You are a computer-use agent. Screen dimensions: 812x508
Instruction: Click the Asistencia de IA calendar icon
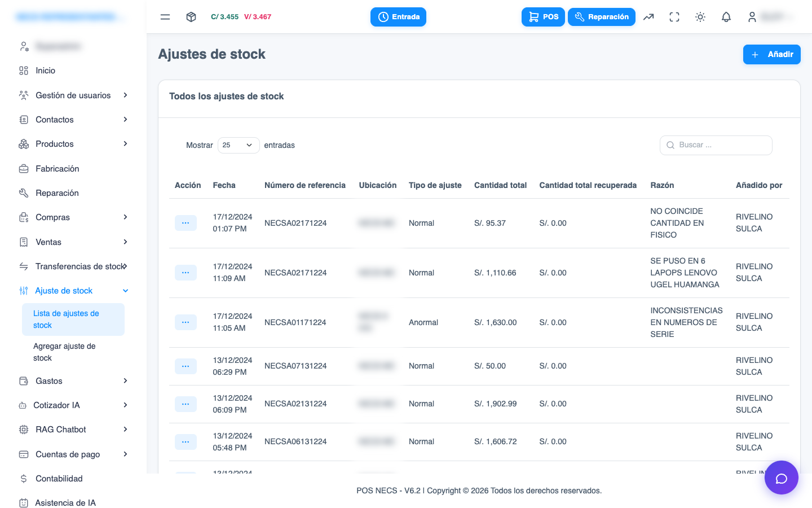[24, 503]
